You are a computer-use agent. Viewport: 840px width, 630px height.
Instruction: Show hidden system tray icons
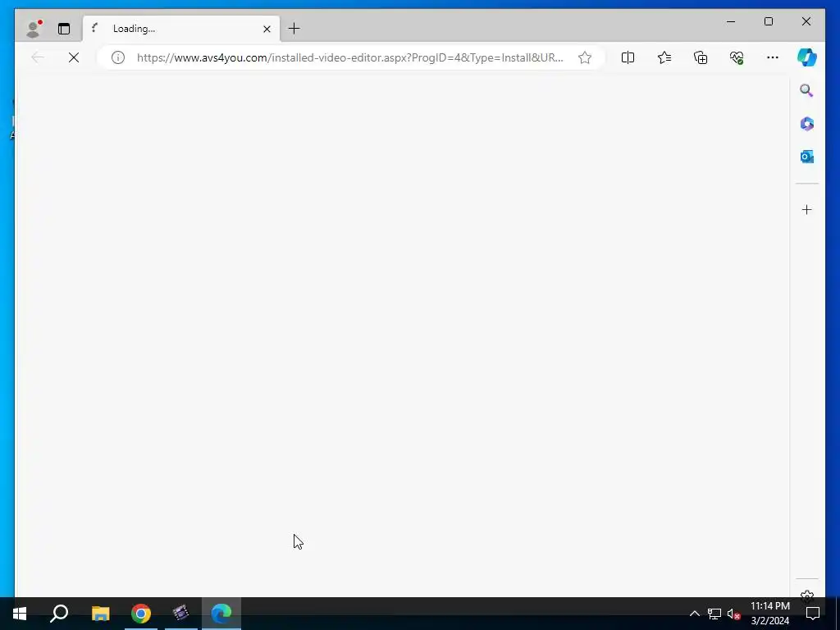tap(694, 614)
